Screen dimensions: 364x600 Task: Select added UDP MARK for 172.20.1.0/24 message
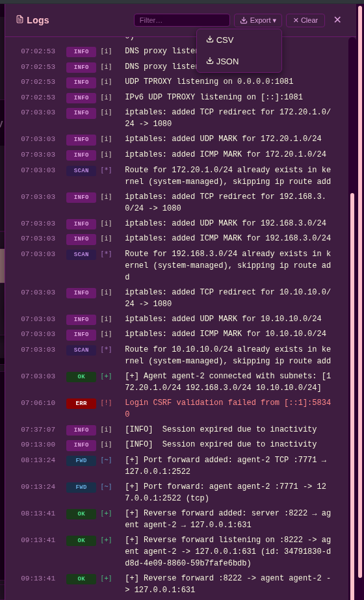(x=223, y=138)
